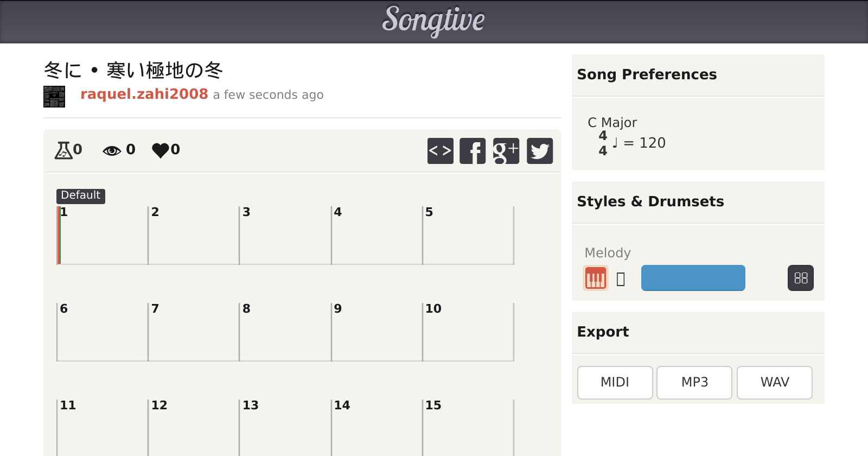This screenshot has height=456, width=868.
Task: Click the C Major key setting
Action: point(612,123)
